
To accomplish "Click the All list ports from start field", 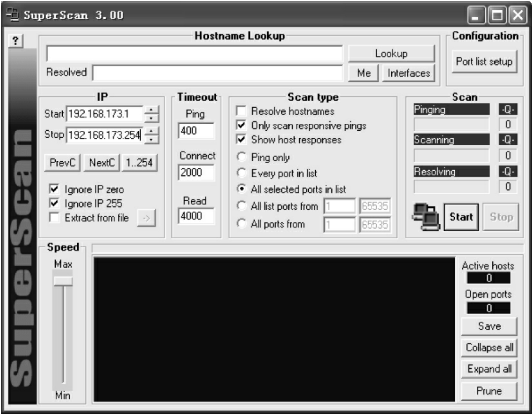I will coord(339,206).
